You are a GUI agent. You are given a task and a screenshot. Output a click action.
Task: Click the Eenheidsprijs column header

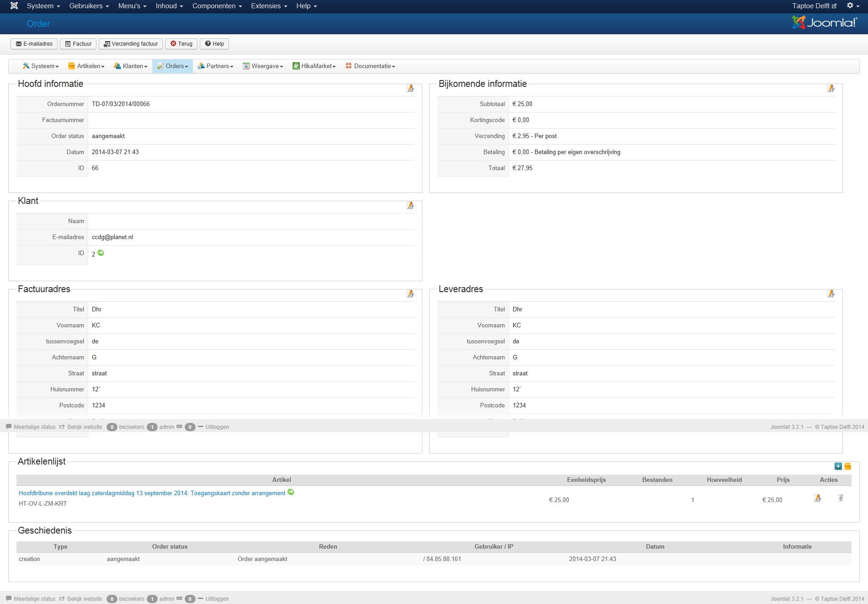tap(586, 480)
